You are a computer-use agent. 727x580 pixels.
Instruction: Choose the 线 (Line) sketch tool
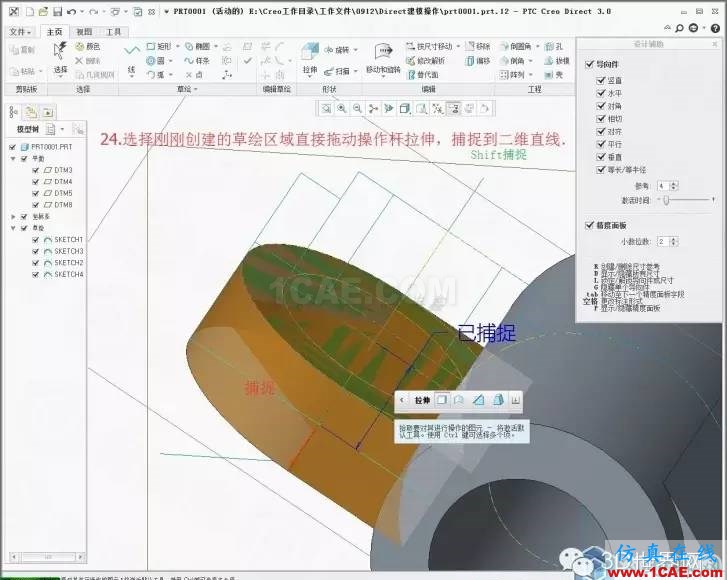click(132, 59)
